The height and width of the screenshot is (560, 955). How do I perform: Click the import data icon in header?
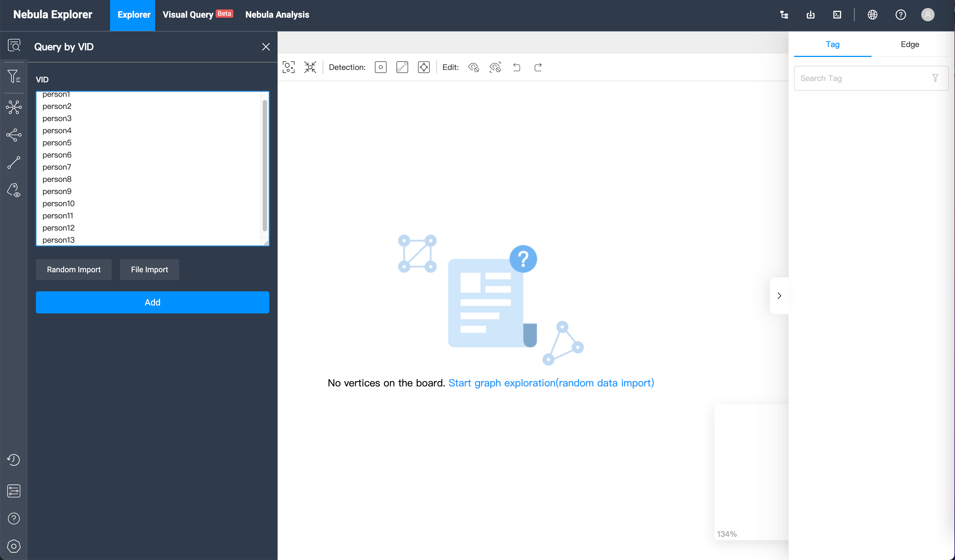click(811, 15)
